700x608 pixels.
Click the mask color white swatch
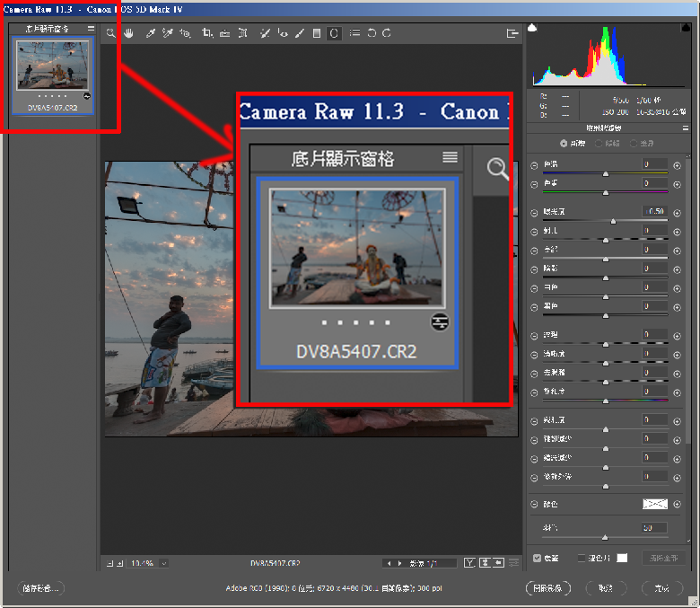tap(622, 558)
